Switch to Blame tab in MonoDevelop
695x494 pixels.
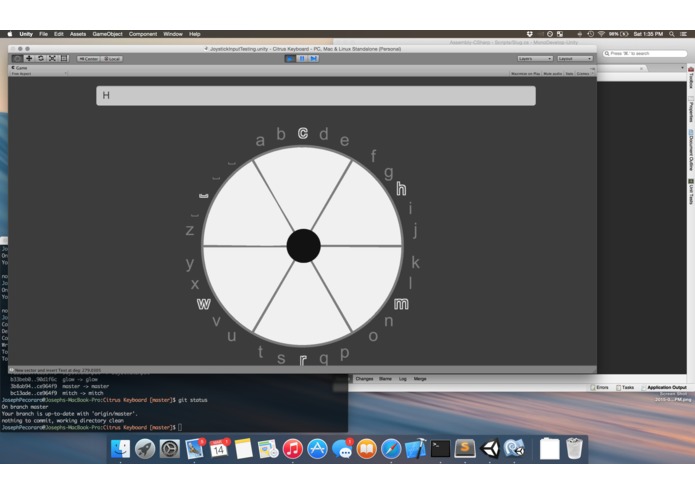point(385,379)
